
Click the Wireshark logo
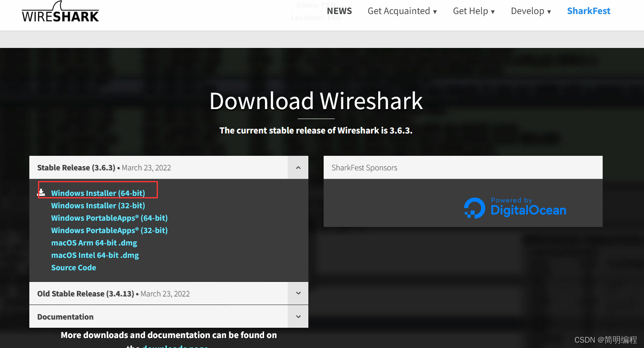click(x=60, y=12)
